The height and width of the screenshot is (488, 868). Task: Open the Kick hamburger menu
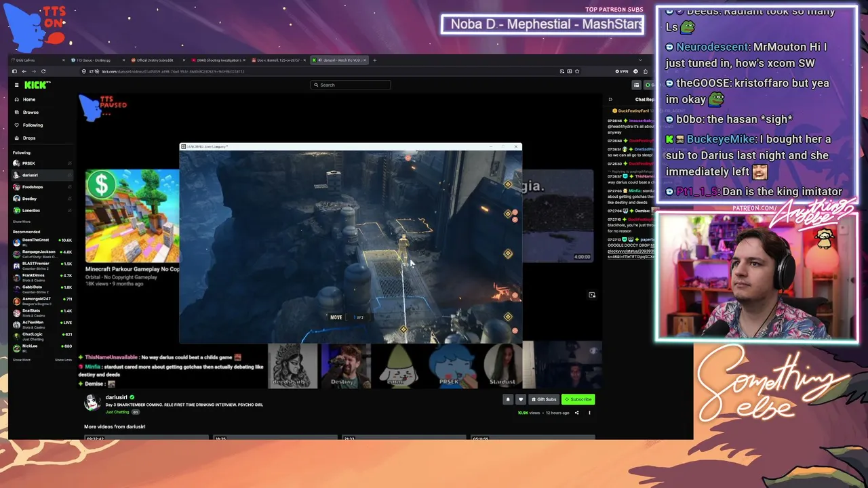point(17,85)
